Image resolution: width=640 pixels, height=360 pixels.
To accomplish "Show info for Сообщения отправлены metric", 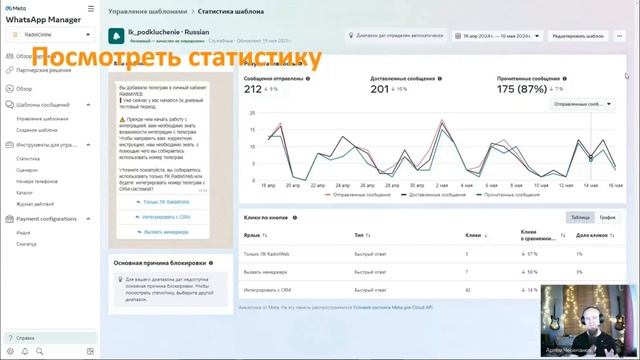I will click(308, 78).
